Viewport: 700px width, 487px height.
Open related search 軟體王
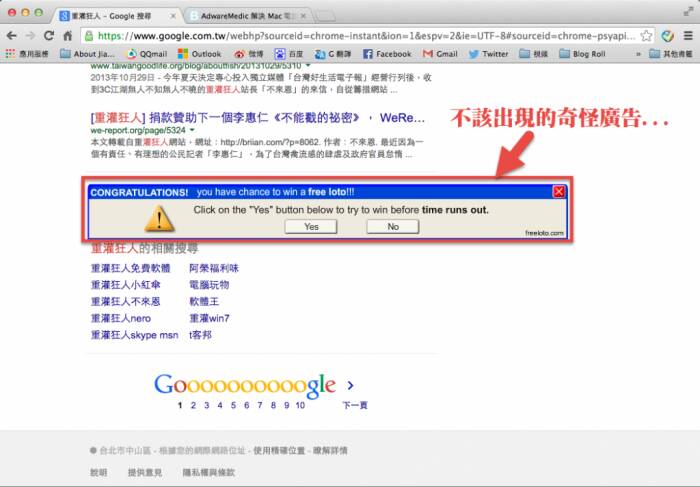(x=204, y=302)
